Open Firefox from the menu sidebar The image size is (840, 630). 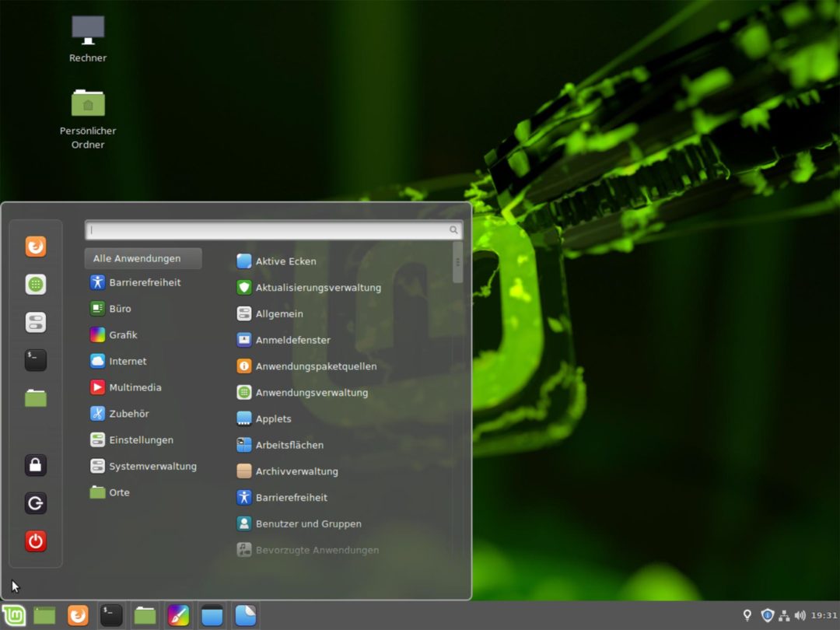tap(35, 246)
